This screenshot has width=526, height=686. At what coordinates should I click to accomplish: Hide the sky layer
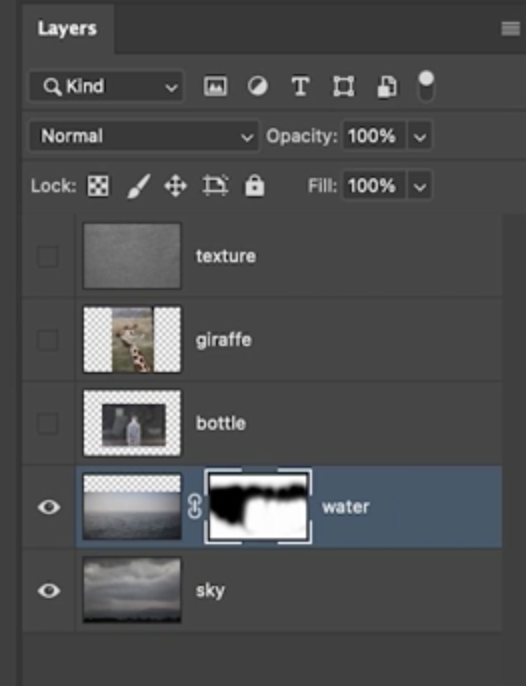coord(49,591)
